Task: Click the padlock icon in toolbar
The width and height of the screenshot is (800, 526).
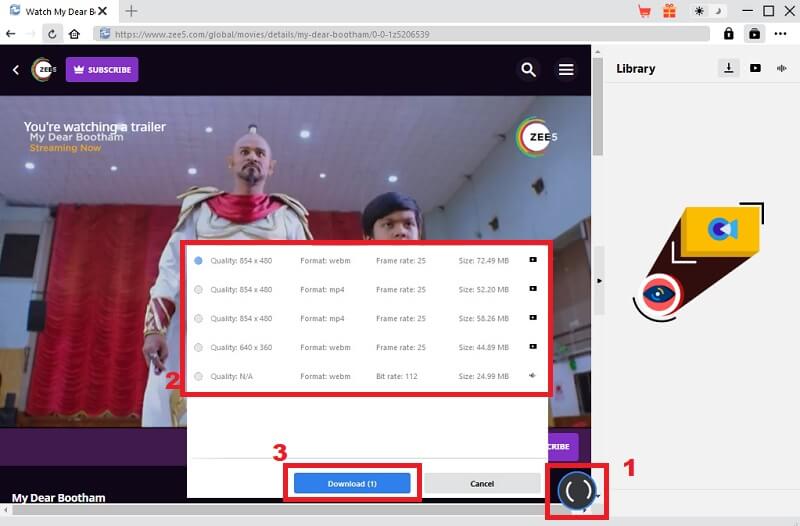Action: [x=729, y=34]
